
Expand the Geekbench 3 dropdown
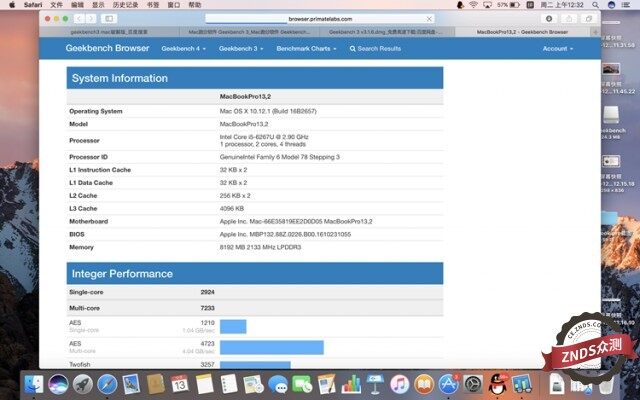click(x=241, y=49)
